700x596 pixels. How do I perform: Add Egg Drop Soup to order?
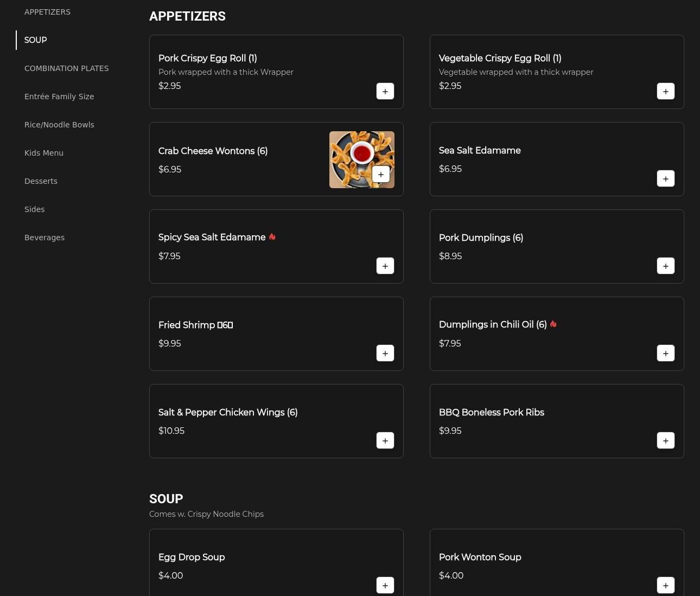click(x=385, y=585)
